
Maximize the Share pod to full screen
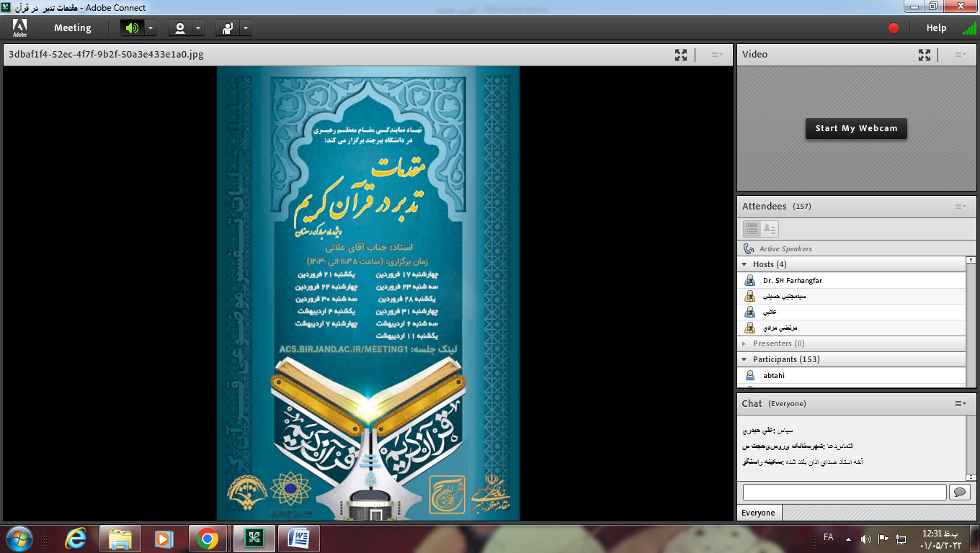tap(680, 55)
